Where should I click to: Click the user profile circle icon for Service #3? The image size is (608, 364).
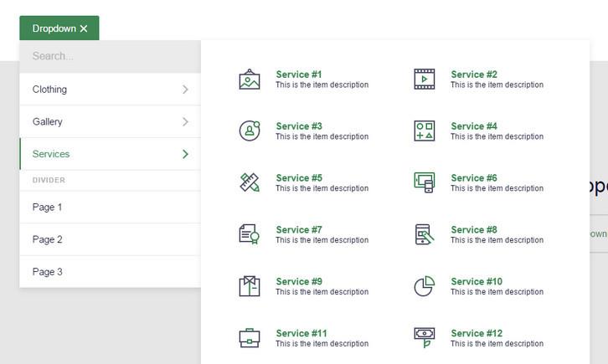250,131
